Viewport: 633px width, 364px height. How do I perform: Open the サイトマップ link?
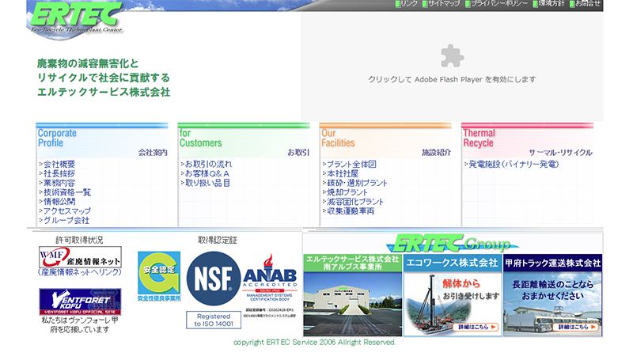coord(441,4)
